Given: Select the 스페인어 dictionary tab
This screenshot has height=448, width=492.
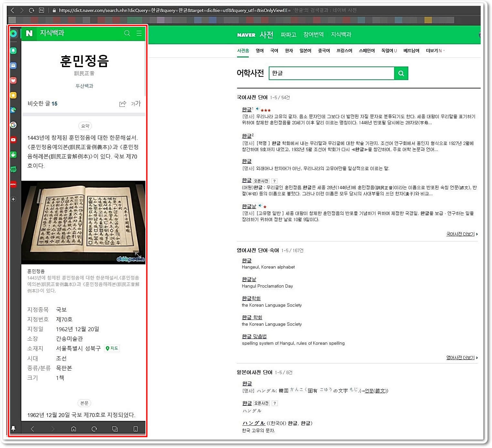Looking at the screenshot, I should (x=367, y=51).
